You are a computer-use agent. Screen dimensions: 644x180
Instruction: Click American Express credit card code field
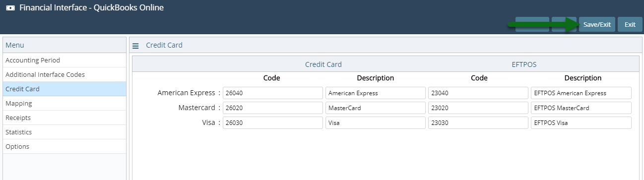point(273,93)
